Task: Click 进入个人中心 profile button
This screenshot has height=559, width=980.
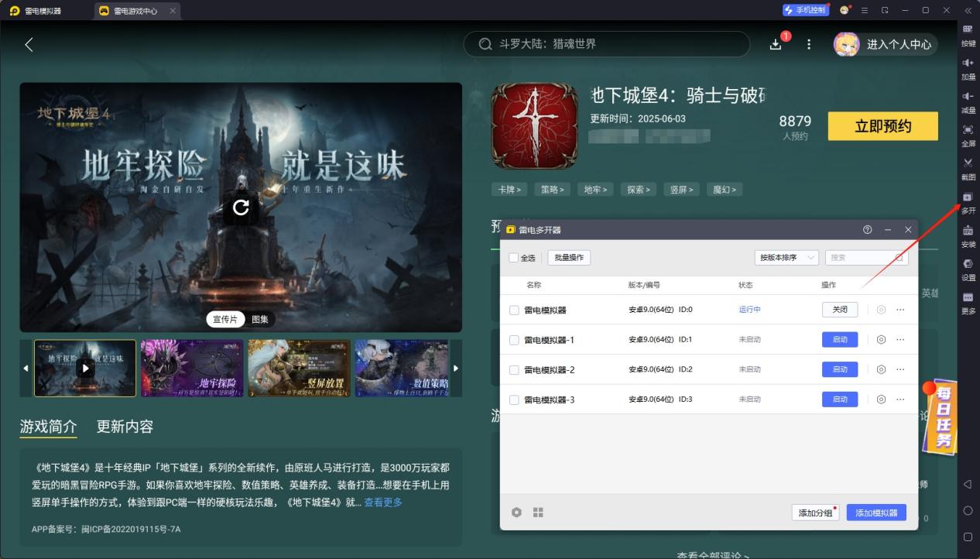Action: pos(886,44)
